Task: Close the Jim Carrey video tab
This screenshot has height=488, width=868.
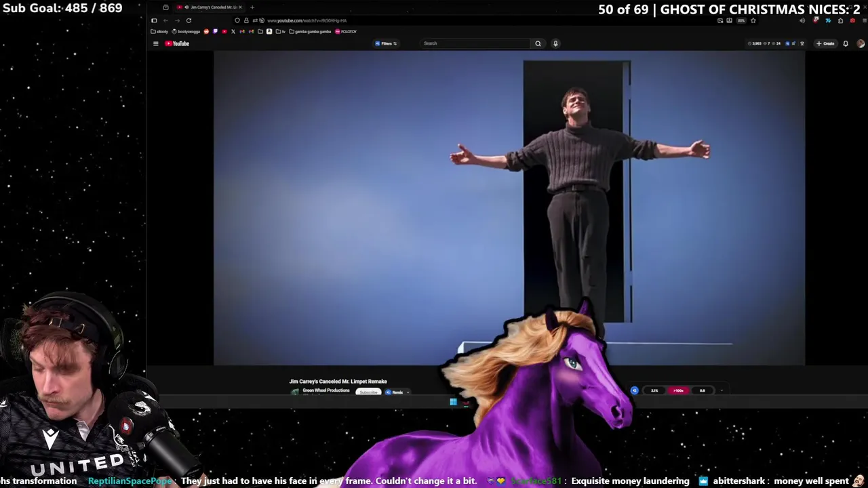Action: [x=240, y=7]
